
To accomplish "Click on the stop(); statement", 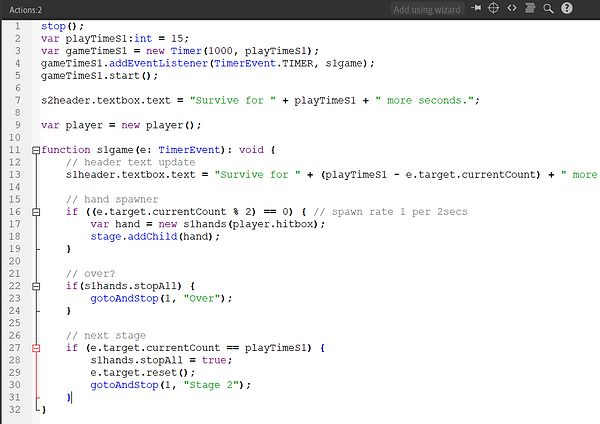I will (62, 26).
